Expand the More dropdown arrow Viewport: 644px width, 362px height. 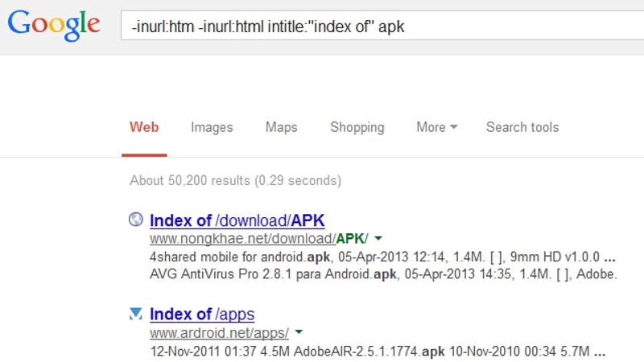[x=453, y=127]
